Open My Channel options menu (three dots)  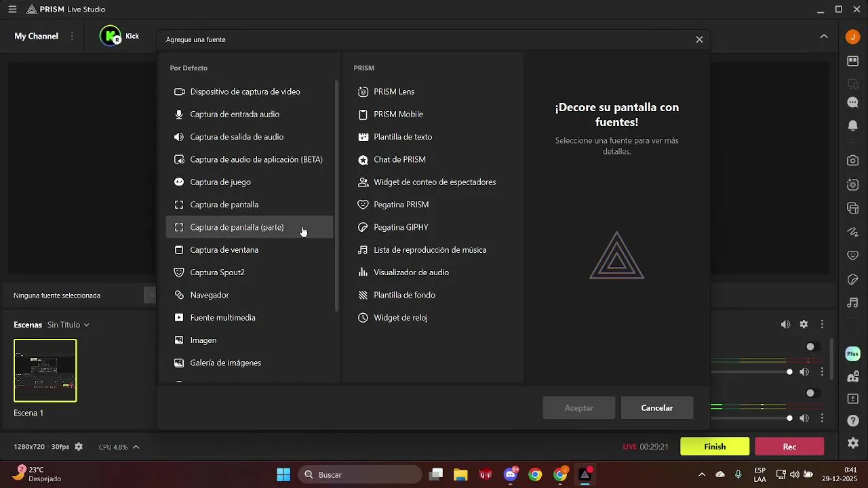(x=72, y=36)
